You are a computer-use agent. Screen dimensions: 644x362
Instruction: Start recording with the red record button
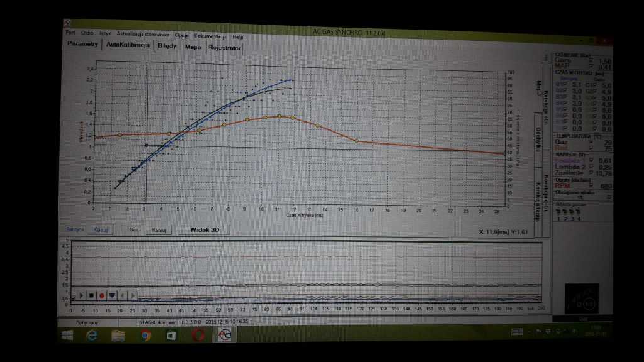[x=101, y=295]
